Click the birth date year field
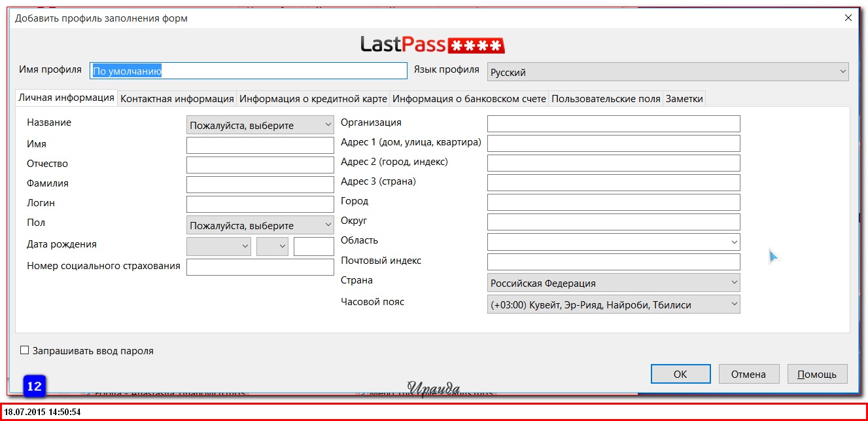The image size is (868, 421). [x=314, y=246]
